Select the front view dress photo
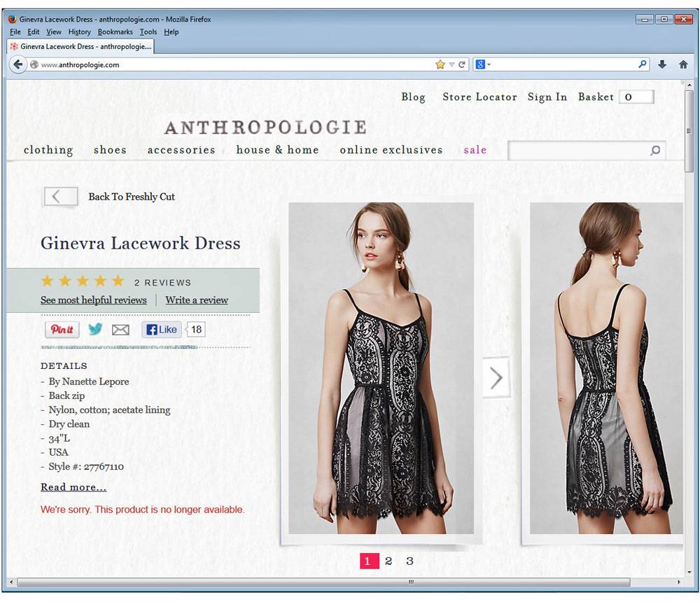This screenshot has height=602, width=700. 381,368
